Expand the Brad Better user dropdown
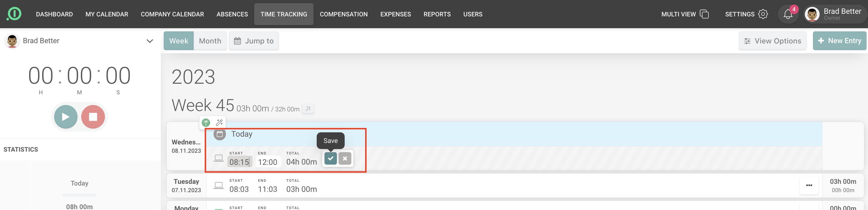Image resolution: width=868 pixels, height=210 pixels. (x=150, y=41)
